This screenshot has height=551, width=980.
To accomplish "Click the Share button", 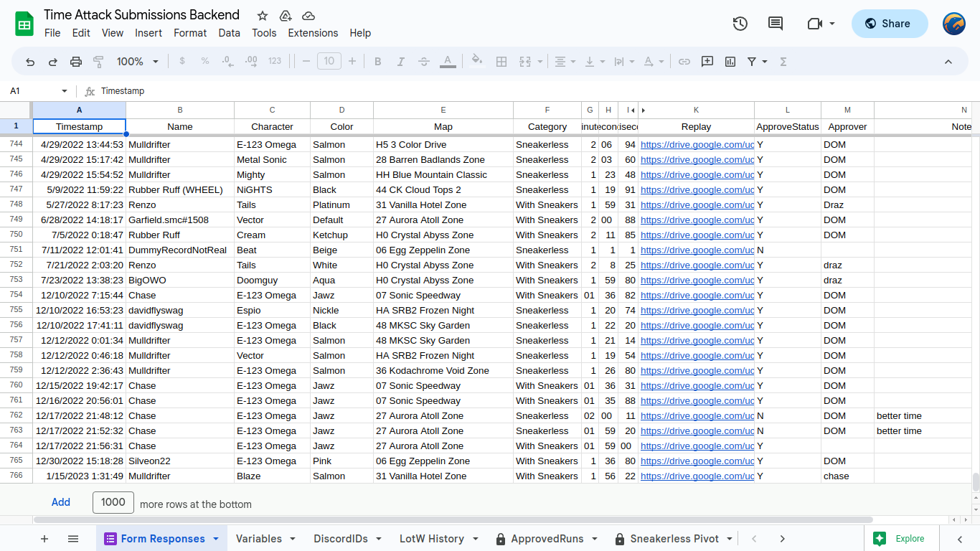I will tap(888, 24).
